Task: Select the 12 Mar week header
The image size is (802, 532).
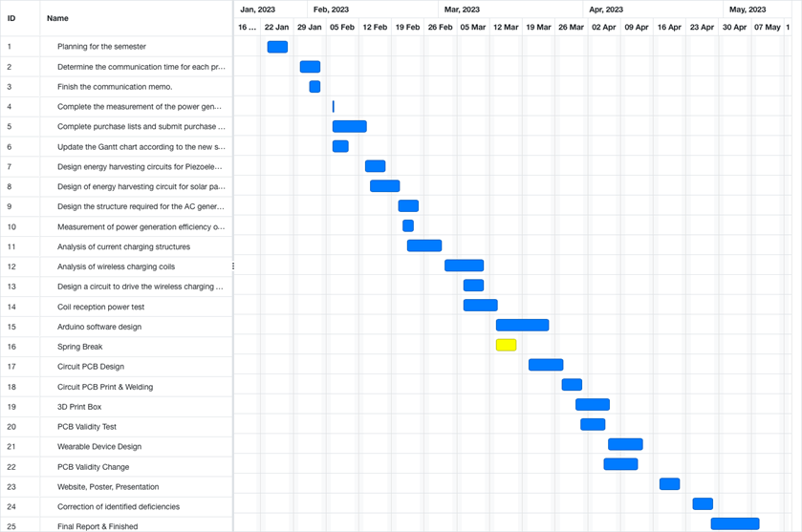Action: (506, 28)
